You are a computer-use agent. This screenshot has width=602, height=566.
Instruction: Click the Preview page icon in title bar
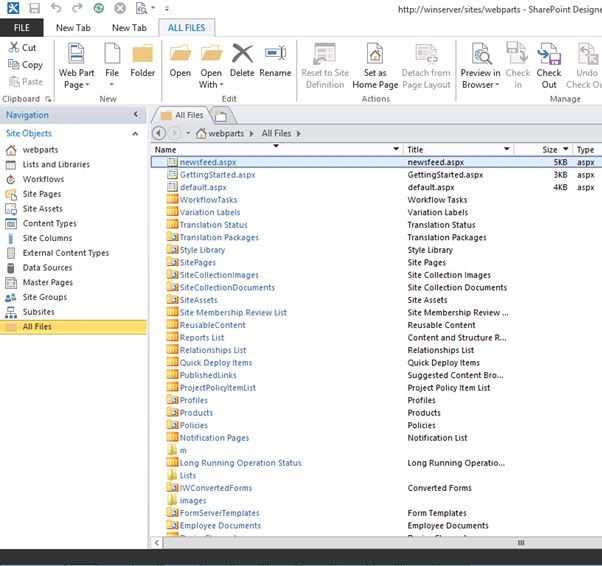[x=141, y=8]
